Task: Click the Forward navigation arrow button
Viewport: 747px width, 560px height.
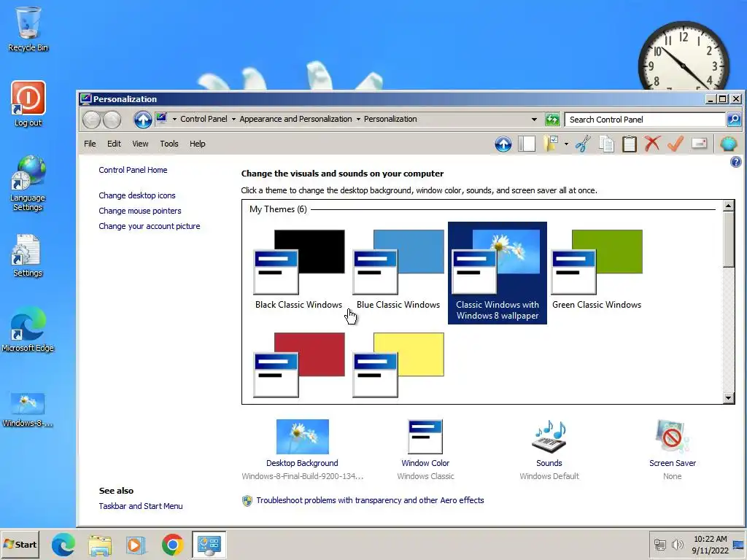Action: pyautogui.click(x=112, y=120)
